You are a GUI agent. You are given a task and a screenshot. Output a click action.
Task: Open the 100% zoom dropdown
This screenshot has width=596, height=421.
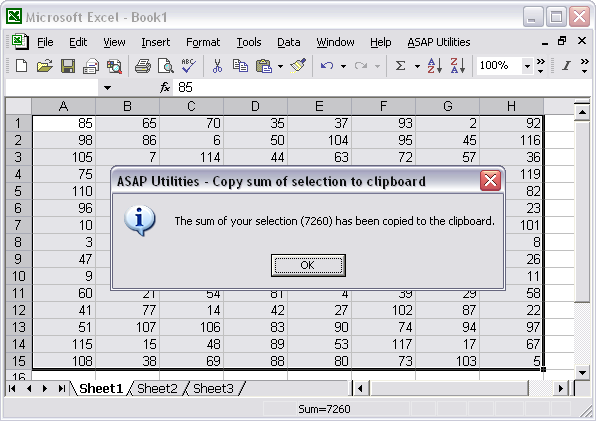click(x=527, y=66)
